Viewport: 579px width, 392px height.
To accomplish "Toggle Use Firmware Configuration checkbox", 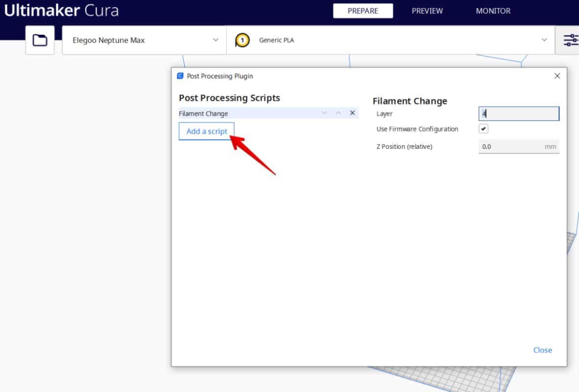I will coord(483,129).
